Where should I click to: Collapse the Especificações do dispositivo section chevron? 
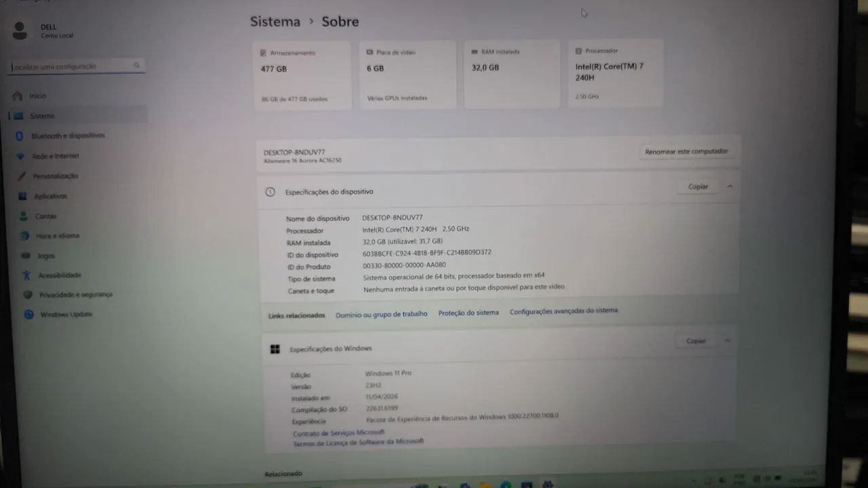pos(730,186)
